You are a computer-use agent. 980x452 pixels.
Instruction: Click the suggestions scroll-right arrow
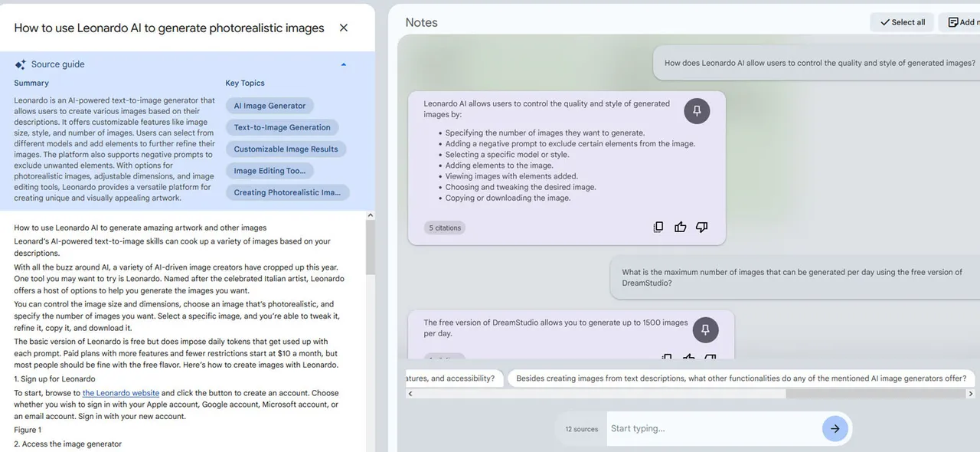point(972,394)
